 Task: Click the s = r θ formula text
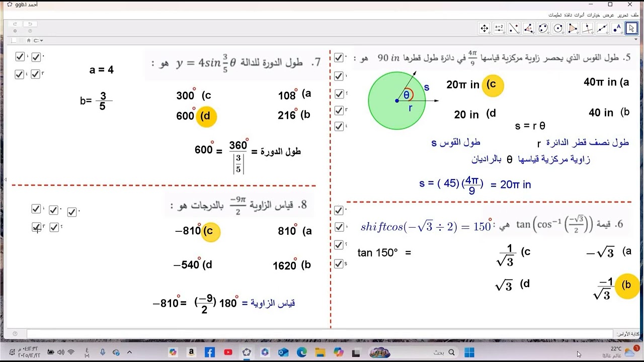(x=530, y=126)
